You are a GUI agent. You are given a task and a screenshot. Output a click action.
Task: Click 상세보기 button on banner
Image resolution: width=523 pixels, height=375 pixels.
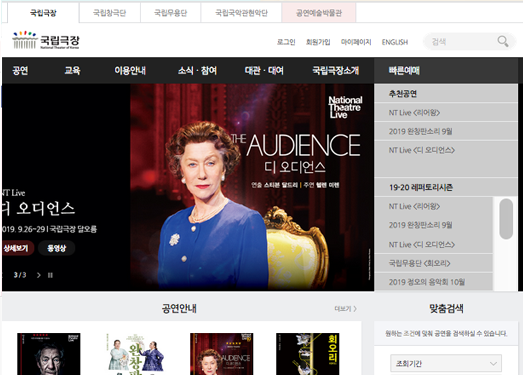[x=16, y=248]
